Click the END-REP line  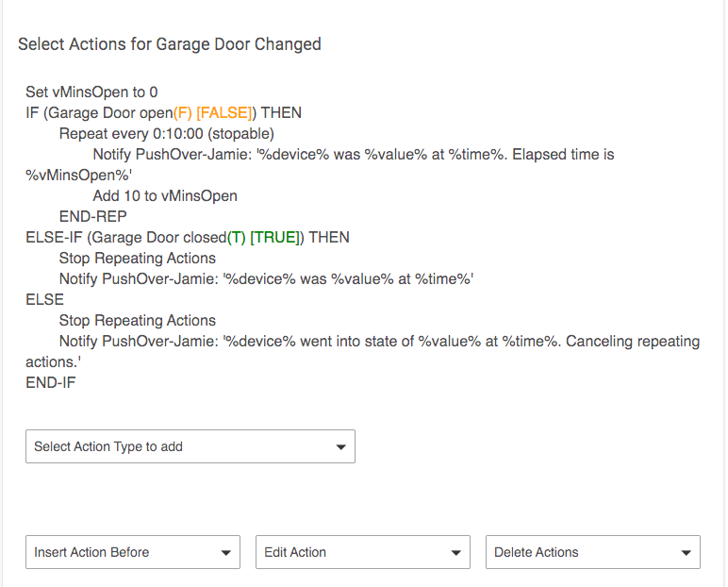point(92,217)
